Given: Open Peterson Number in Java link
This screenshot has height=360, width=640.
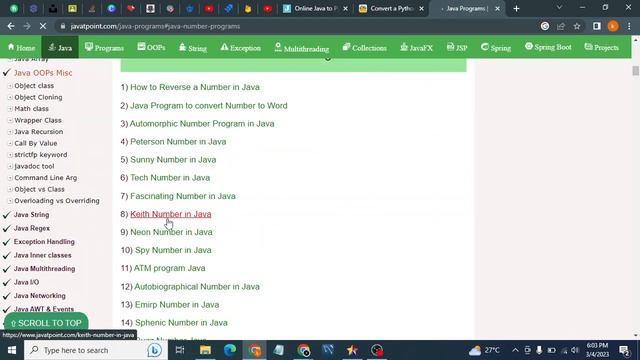Looking at the screenshot, I should pos(178,142).
